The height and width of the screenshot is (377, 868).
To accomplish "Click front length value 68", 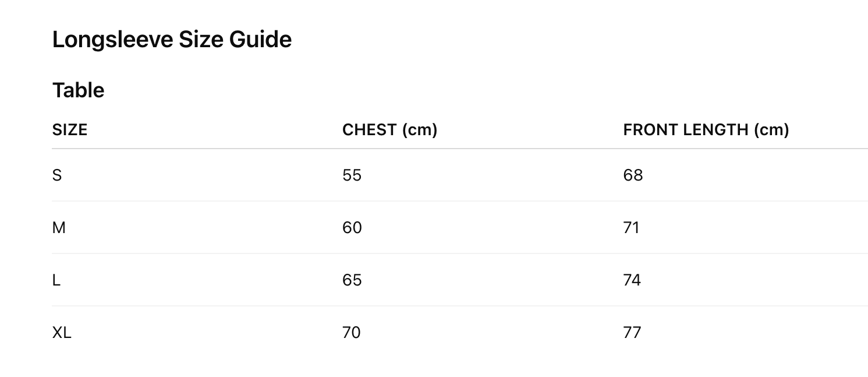I will [x=633, y=175].
